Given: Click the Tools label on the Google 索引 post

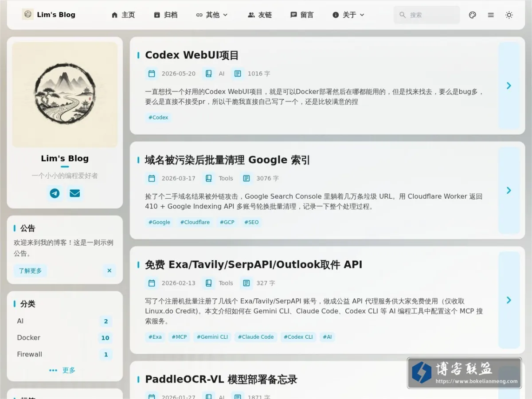Looking at the screenshot, I should (x=226, y=178).
